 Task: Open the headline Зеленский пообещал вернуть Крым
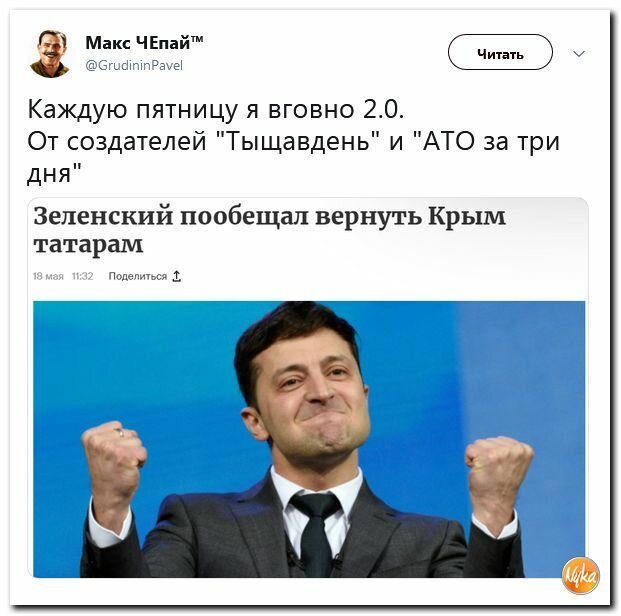[x=269, y=216]
